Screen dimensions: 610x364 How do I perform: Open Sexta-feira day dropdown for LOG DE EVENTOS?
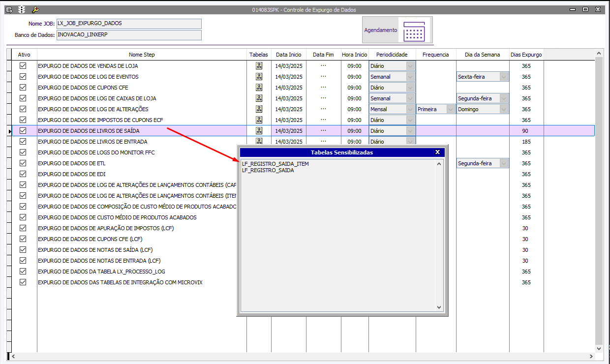coord(504,77)
